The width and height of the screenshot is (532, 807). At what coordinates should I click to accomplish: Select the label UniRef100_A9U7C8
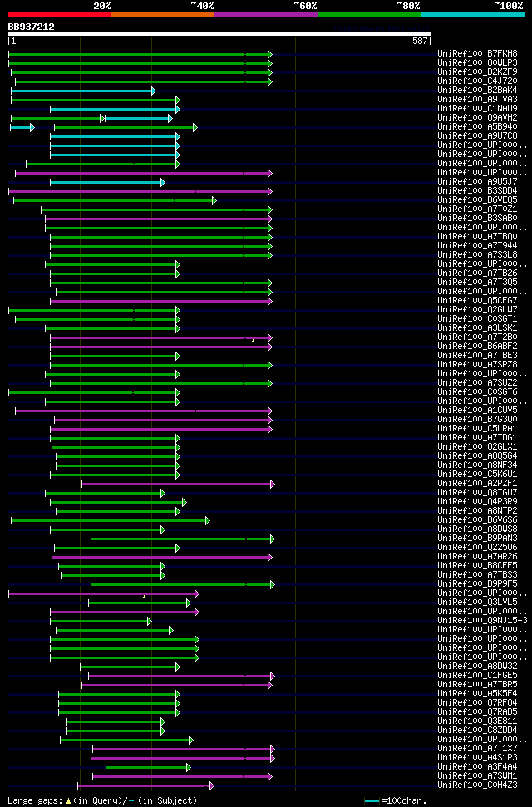click(477, 135)
